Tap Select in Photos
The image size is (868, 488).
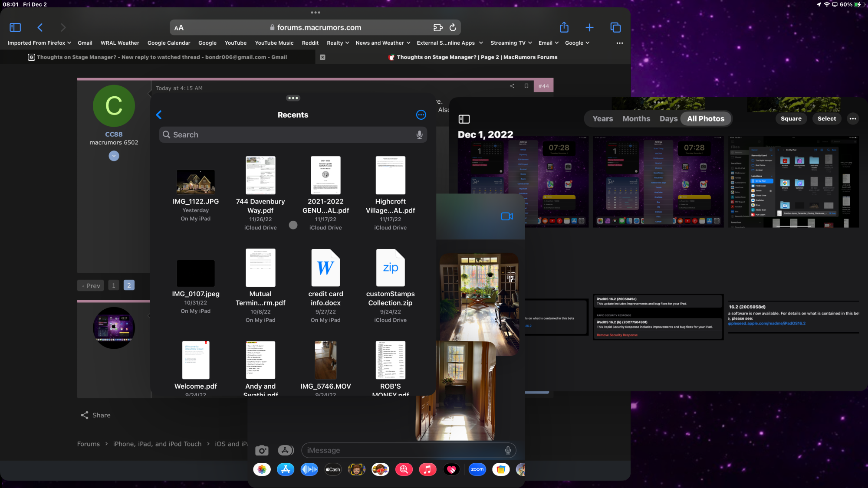827,119
